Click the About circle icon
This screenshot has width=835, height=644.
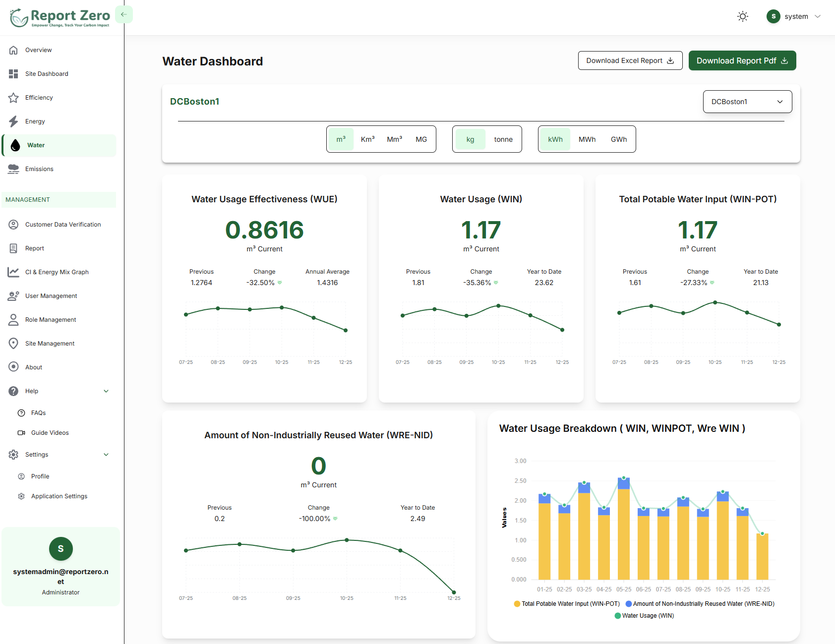(13, 367)
